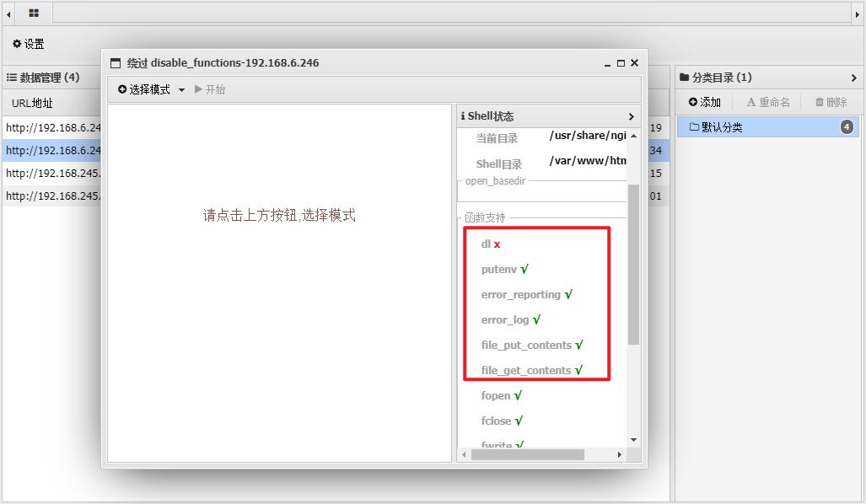Click the Shell panel scroll-down arrow
Viewport: 866px width, 504px height.
point(633,439)
